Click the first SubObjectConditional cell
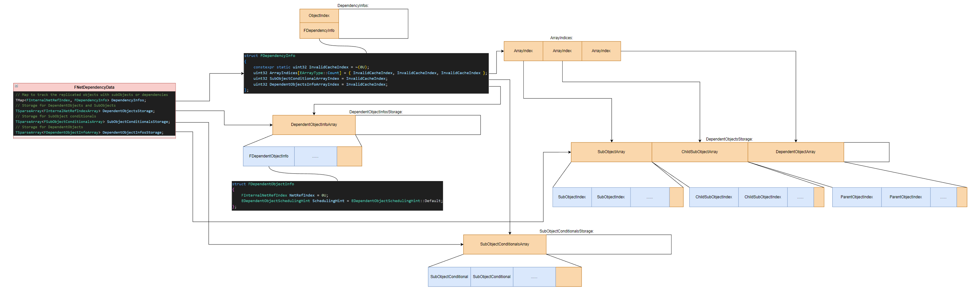 [x=449, y=277]
